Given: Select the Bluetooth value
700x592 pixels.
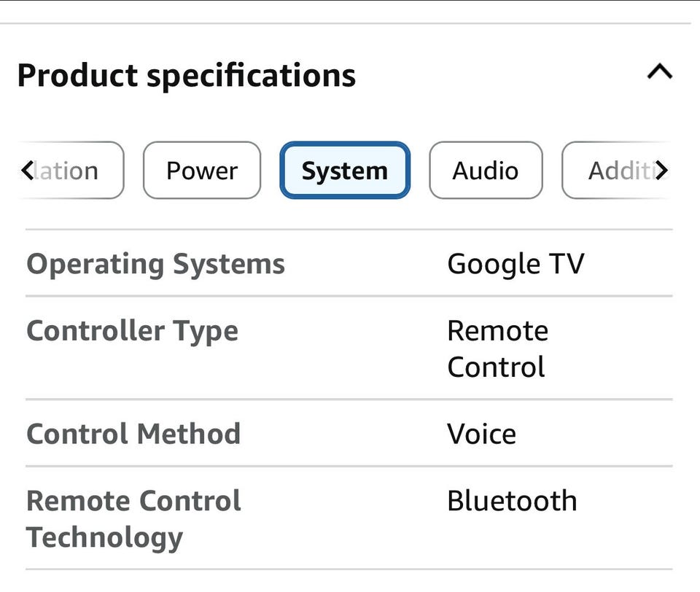Looking at the screenshot, I should coord(512,501).
